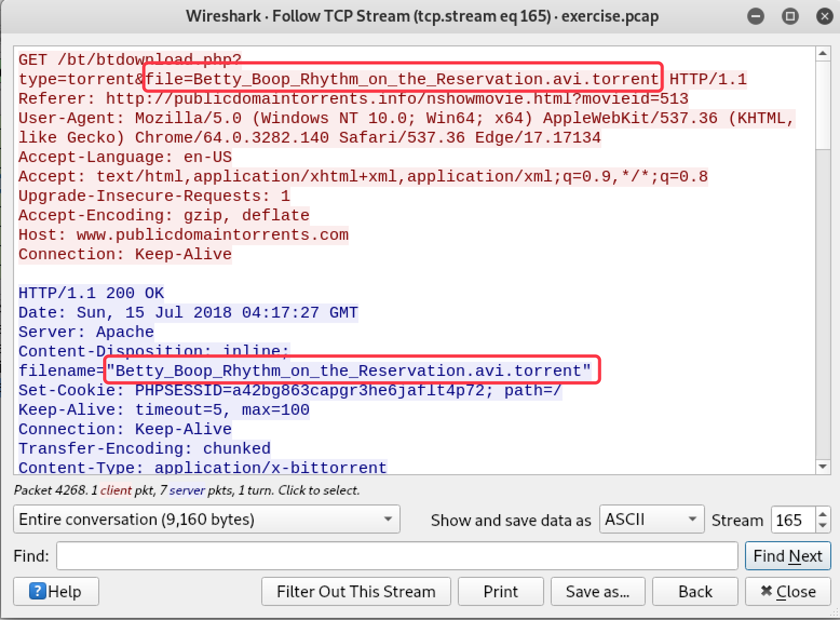Click the Print button

point(500,591)
